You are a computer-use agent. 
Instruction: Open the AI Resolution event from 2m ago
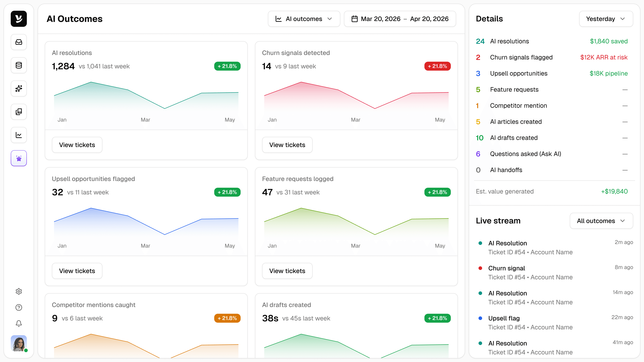coord(554,248)
